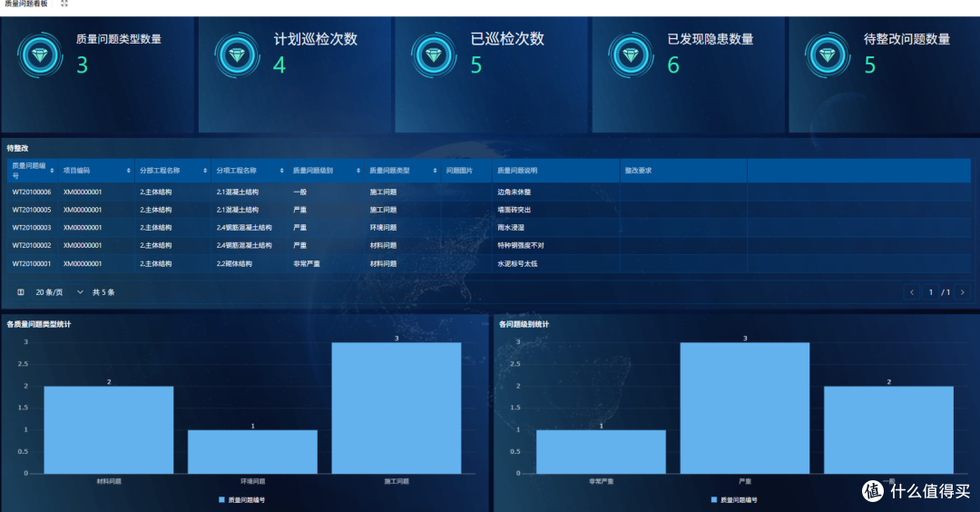Viewport: 980px width, 512px height.
Task: Click the 质量问题类型数量 value 3
Action: pos(82,65)
